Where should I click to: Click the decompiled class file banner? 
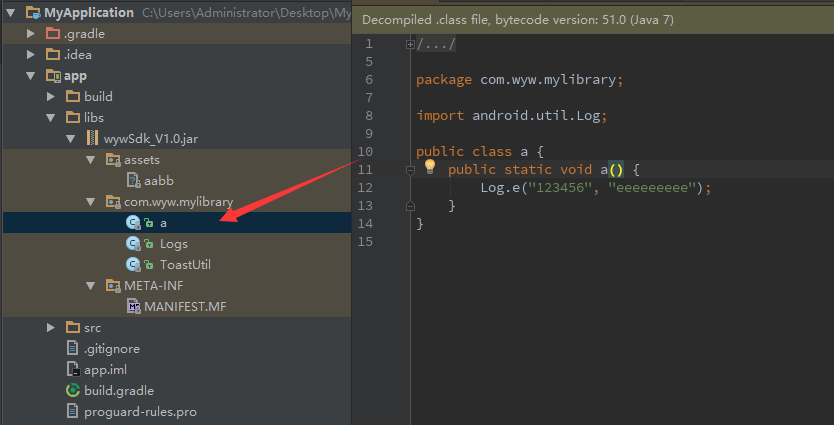(593, 20)
